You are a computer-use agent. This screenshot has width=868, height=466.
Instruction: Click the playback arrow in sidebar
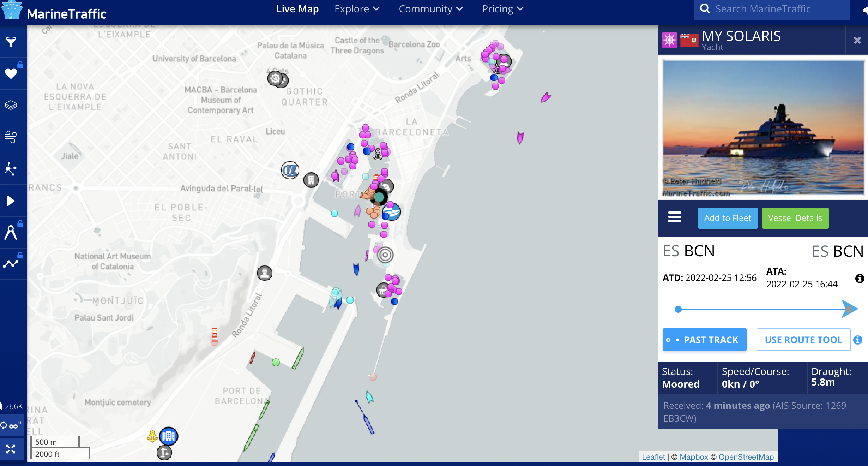[x=11, y=201]
